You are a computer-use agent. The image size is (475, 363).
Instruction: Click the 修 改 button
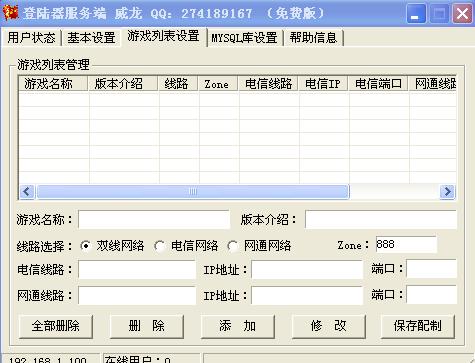(329, 326)
